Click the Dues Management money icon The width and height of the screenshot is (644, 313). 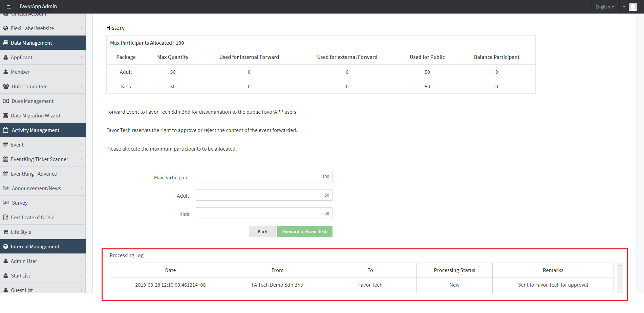[x=6, y=101]
